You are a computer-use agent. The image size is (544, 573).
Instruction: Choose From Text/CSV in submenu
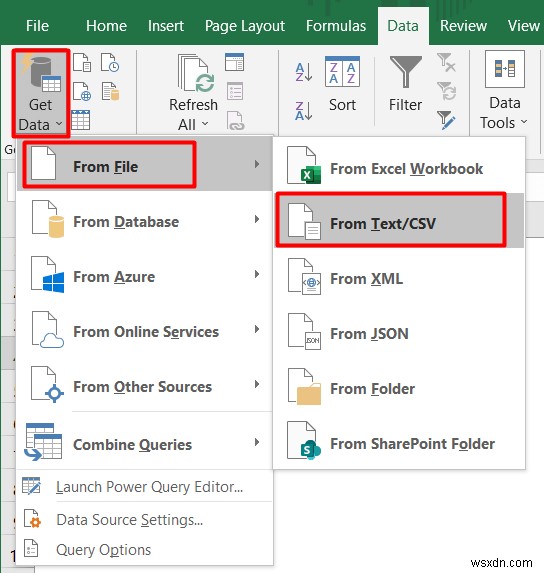[399, 221]
